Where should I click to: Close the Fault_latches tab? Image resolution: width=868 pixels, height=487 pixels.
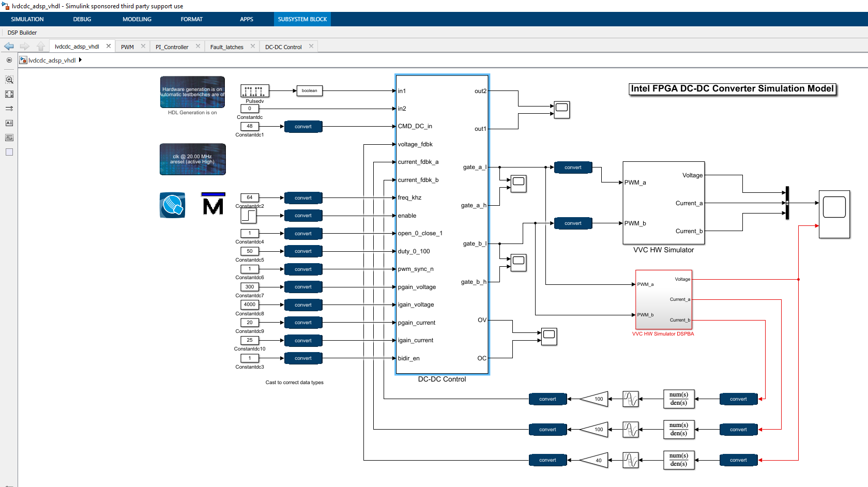click(253, 46)
